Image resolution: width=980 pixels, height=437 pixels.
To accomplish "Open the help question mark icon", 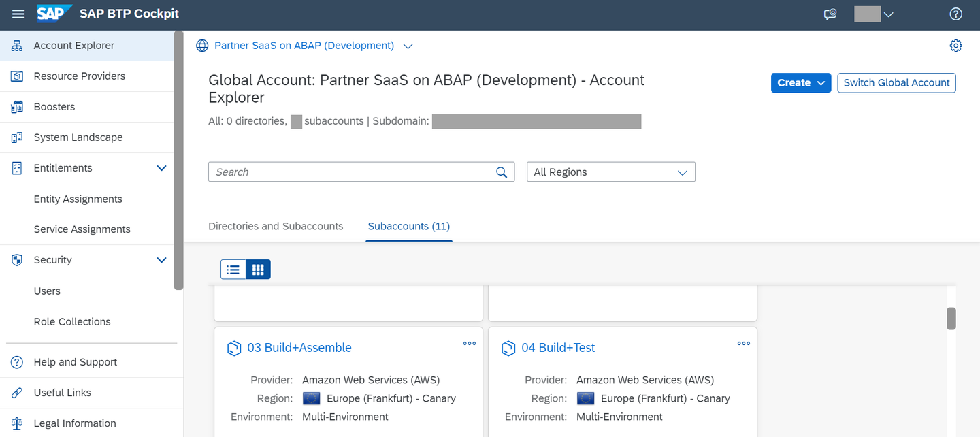I will coord(955,14).
